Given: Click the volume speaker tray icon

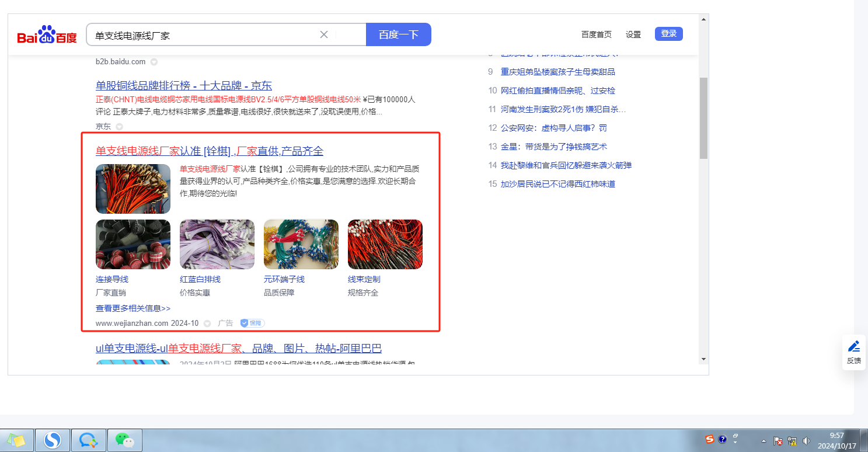Looking at the screenshot, I should 807,441.
